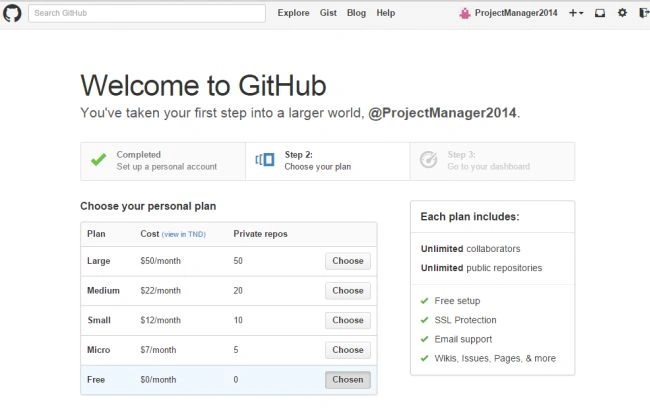Click the Email support checkmark icon
Screen dimensions: 650x409
[x=424, y=339]
